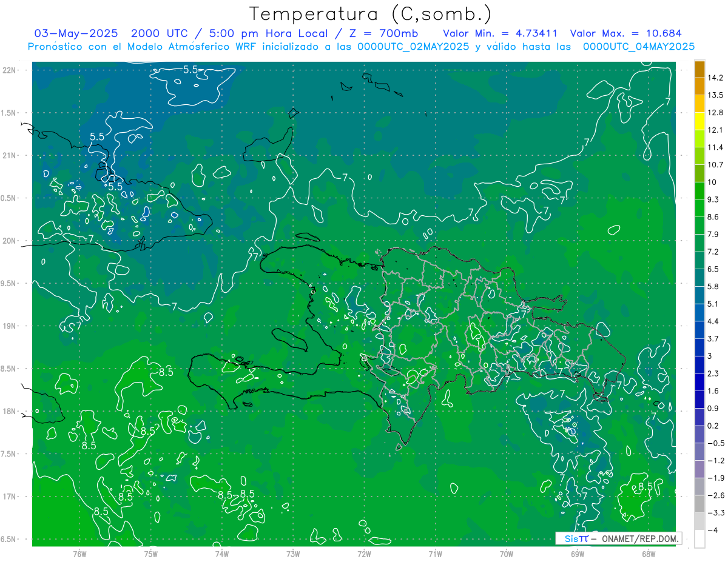Image resolution: width=728 pixels, height=562 pixels.
Task: Click the dark orange swatch above 14.2
Action: click(699, 69)
